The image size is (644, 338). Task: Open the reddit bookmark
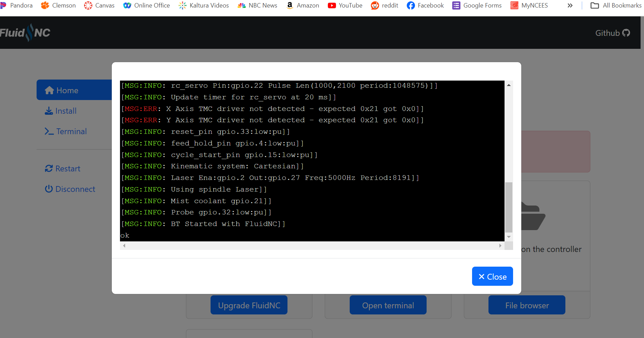pos(385,5)
